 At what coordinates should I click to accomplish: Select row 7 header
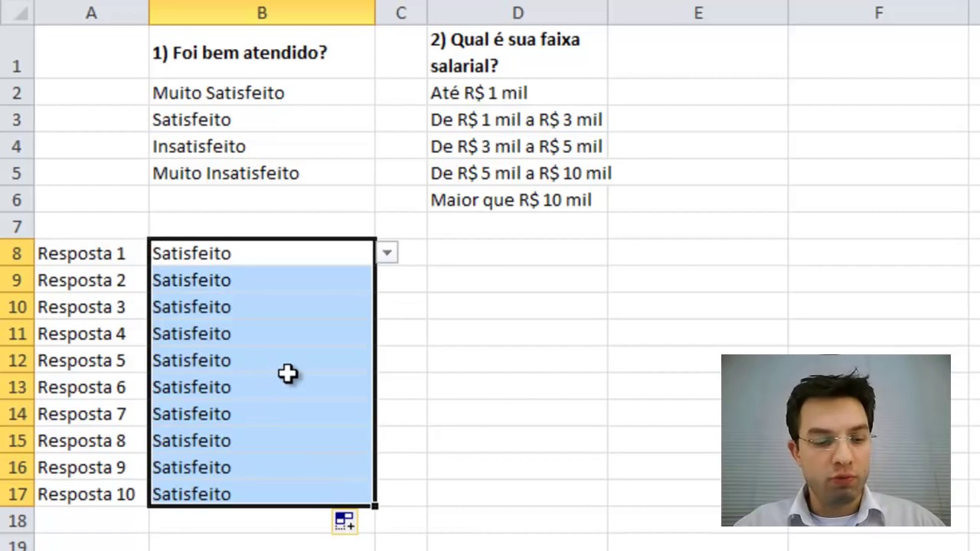coord(17,227)
